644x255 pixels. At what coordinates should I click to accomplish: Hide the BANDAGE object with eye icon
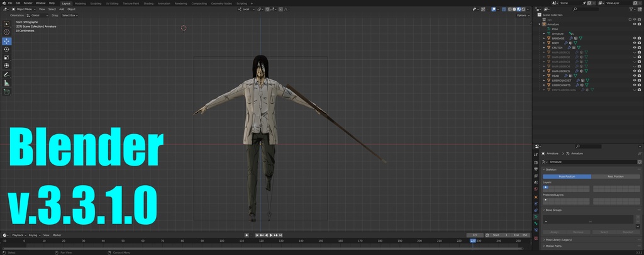tap(634, 38)
